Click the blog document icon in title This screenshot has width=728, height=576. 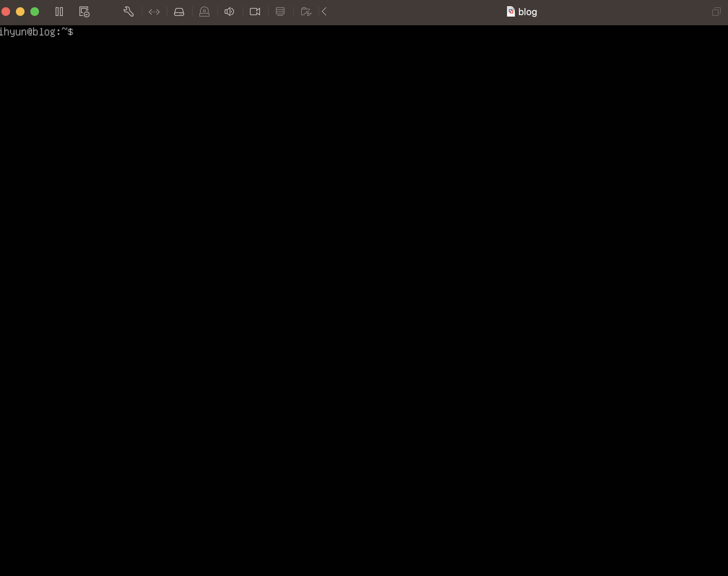[x=511, y=12]
